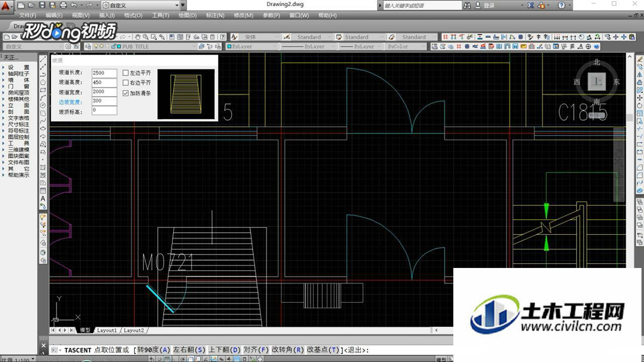Open the 编辑(E) menu
644x362 pixels.
point(53,15)
